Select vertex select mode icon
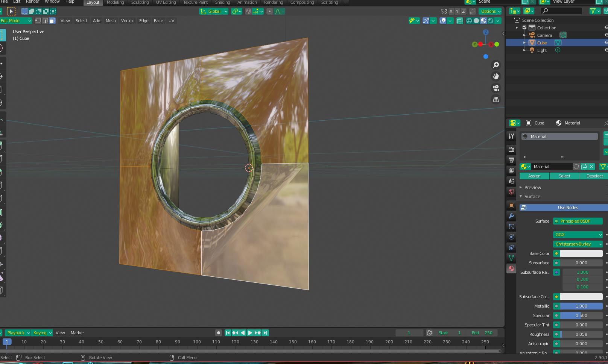Viewport: 608px width, 364px height. tap(38, 21)
